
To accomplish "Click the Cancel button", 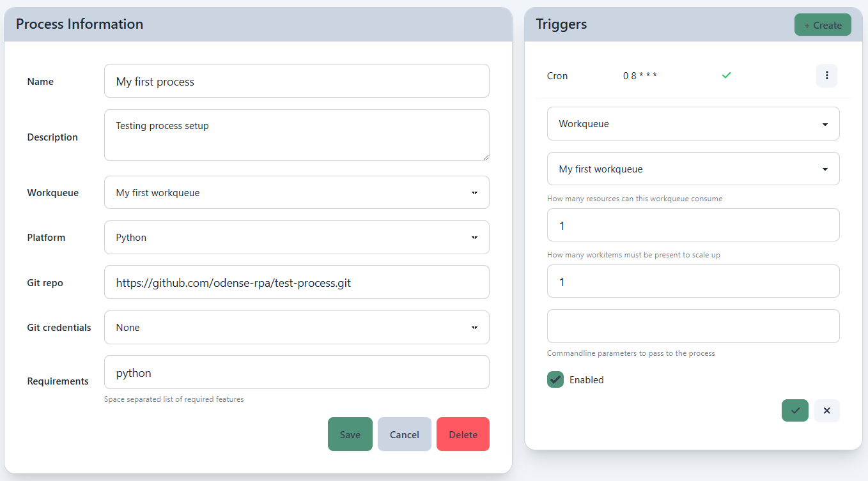I will (x=405, y=434).
